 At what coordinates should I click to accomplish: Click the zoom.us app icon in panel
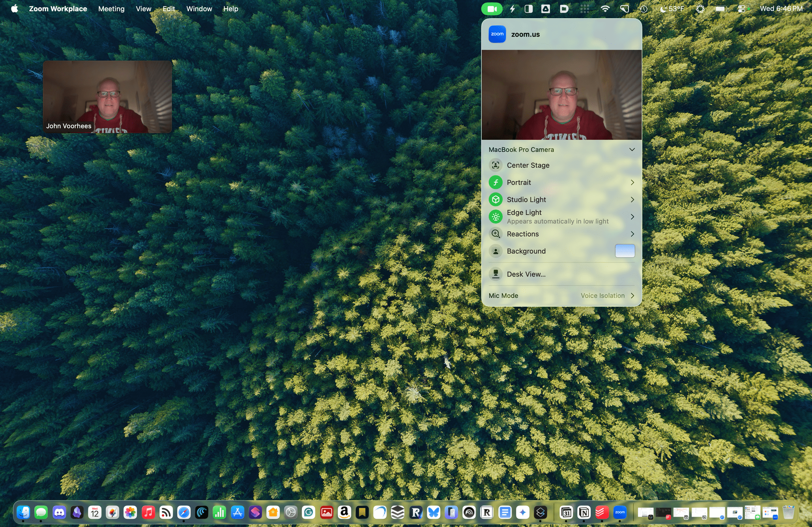(497, 34)
